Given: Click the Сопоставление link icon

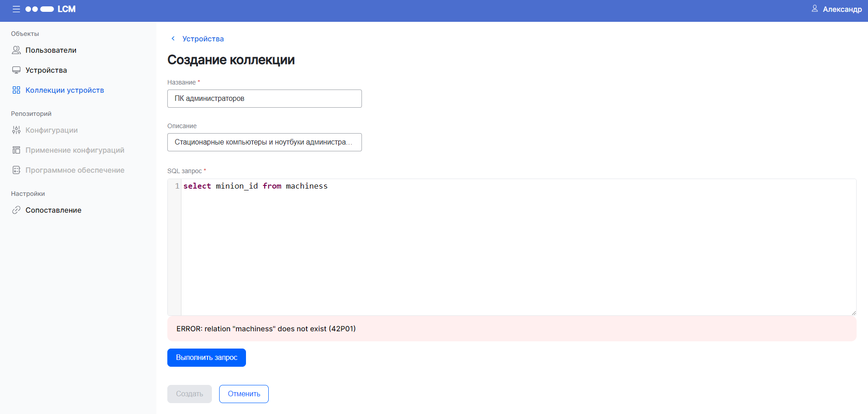Looking at the screenshot, I should 16,210.
